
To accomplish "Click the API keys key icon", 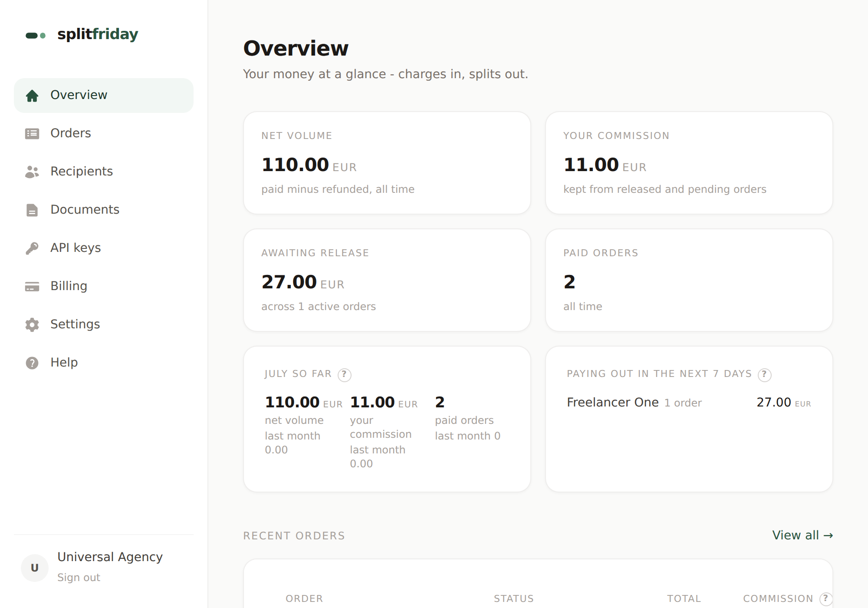I will [32, 248].
